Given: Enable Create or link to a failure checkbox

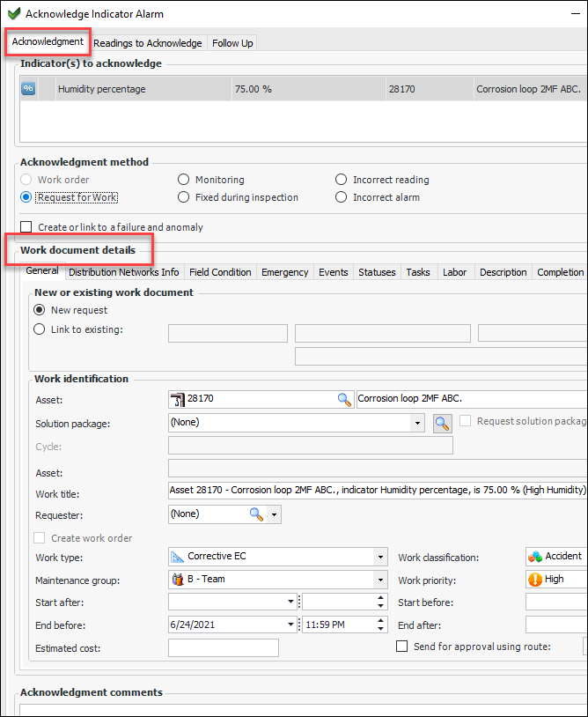Looking at the screenshot, I should 26,227.
